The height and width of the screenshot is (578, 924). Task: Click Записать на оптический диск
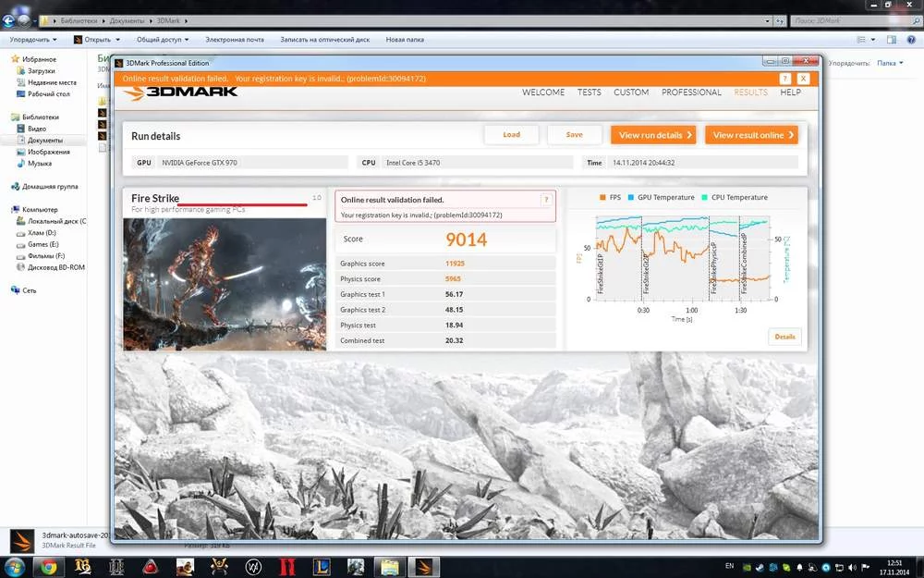pos(324,40)
